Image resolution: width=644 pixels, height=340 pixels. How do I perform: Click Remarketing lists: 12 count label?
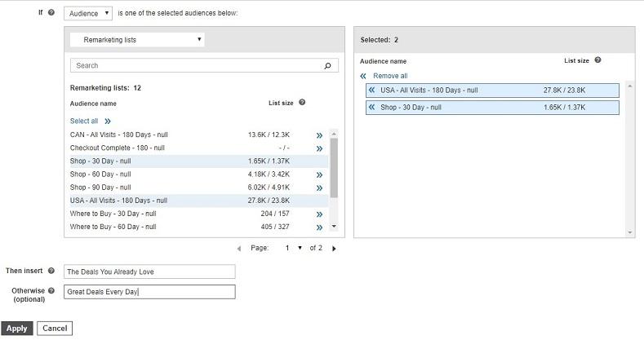[105, 88]
